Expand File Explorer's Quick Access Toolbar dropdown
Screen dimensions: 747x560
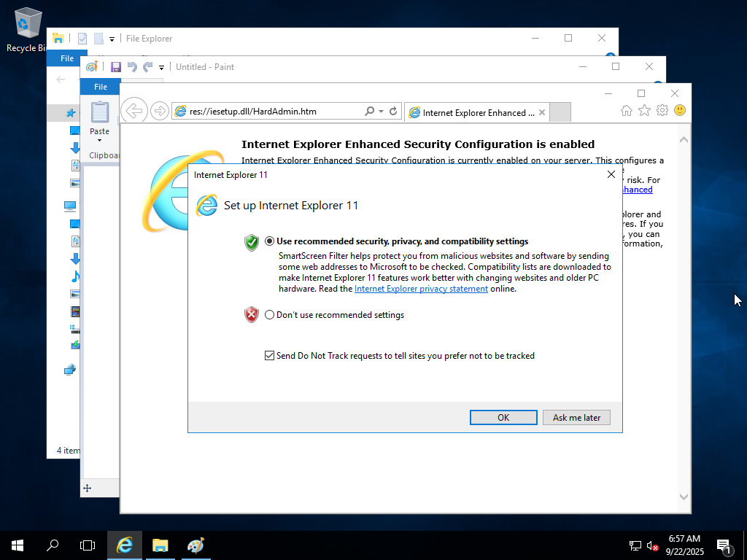(x=112, y=39)
